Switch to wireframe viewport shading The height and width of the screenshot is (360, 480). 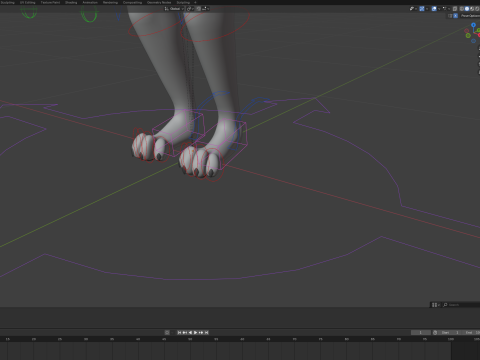(x=462, y=9)
